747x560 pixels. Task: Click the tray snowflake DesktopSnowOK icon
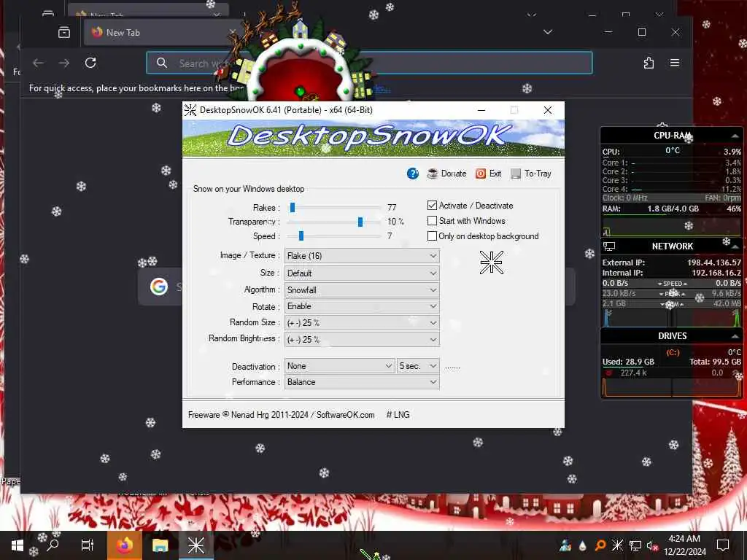(x=617, y=545)
